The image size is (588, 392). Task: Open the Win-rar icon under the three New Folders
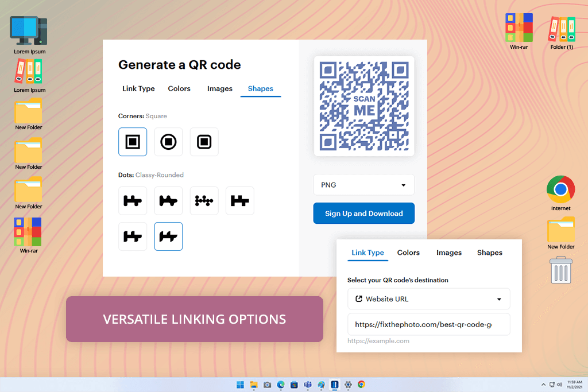point(28,235)
